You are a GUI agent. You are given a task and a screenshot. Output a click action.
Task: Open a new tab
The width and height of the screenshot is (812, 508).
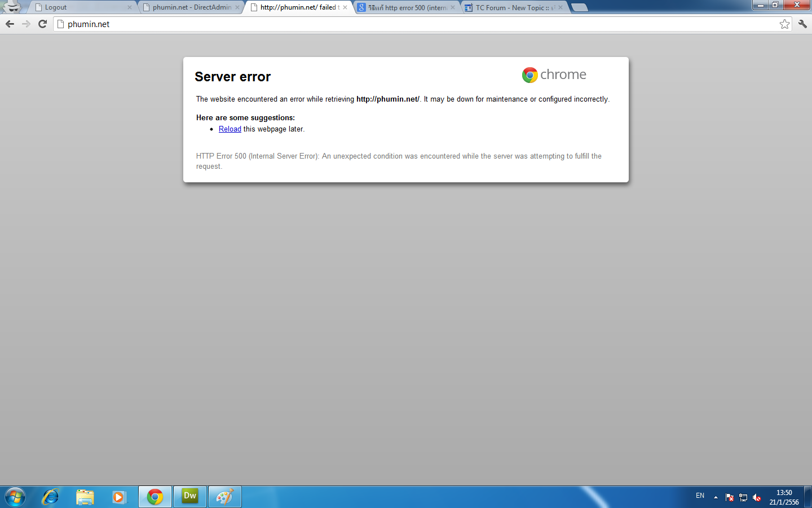click(x=579, y=7)
